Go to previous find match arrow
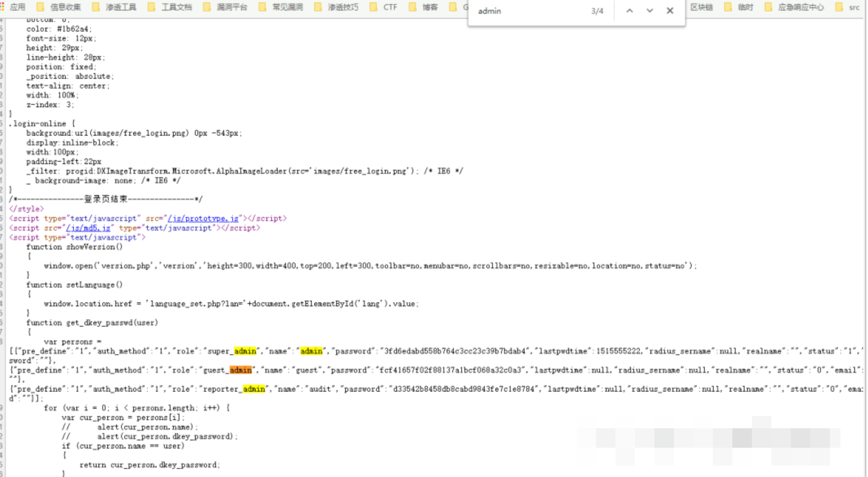868x477 pixels. [x=629, y=11]
